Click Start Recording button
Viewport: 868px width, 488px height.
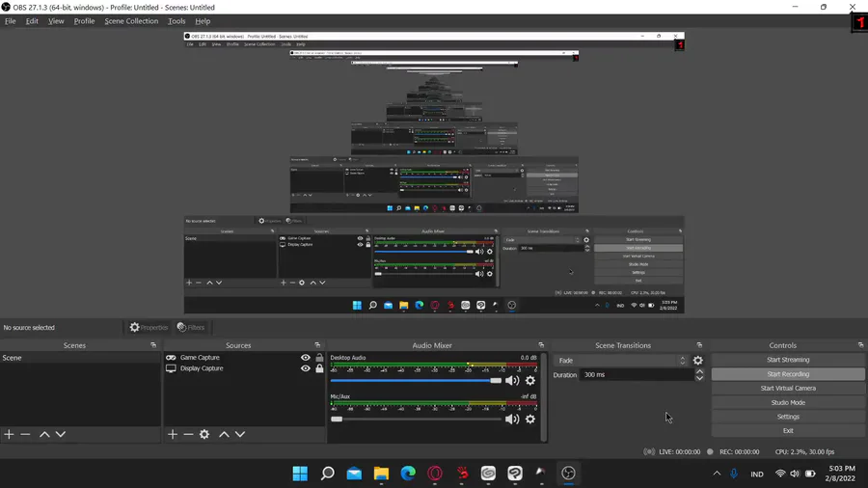(x=788, y=374)
